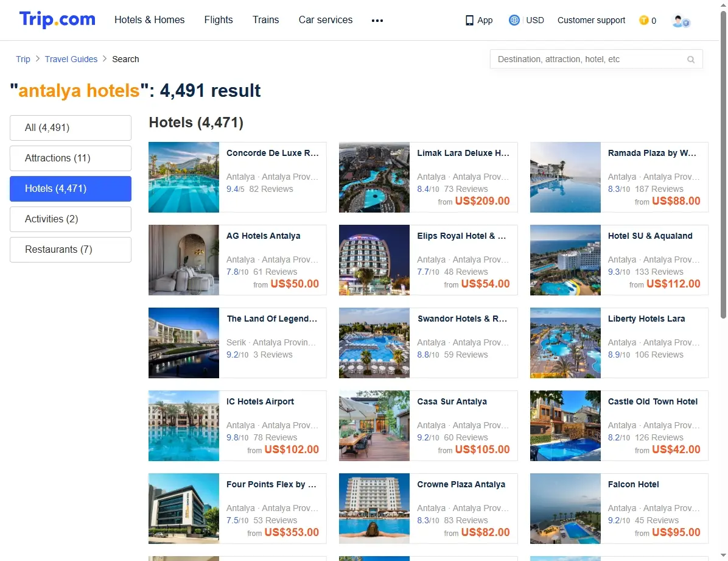The width and height of the screenshot is (728, 561).
Task: Open Hotel SU & Aqualand photo
Action: [x=565, y=260]
